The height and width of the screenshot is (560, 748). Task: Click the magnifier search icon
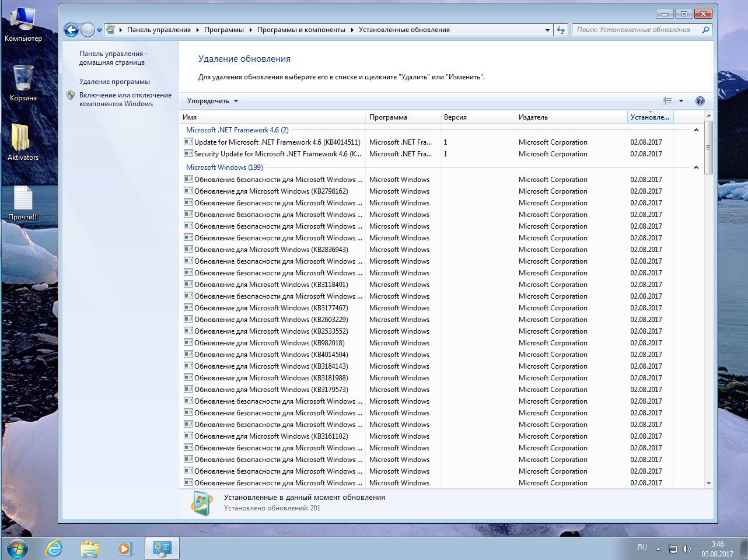[705, 30]
